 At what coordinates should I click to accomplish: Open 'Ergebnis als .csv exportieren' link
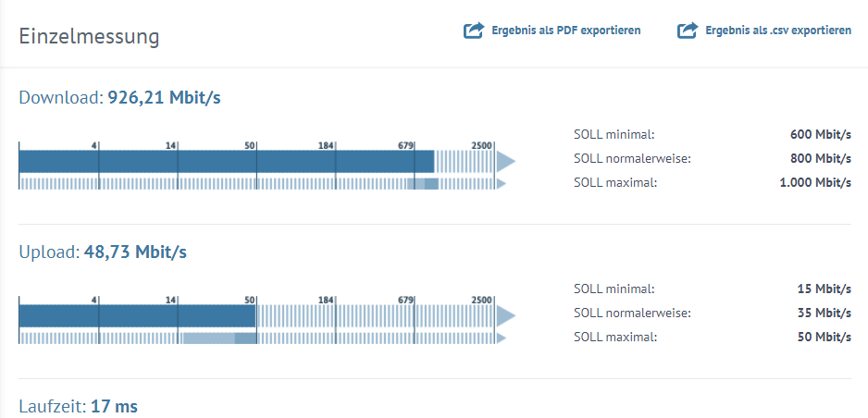click(x=777, y=31)
